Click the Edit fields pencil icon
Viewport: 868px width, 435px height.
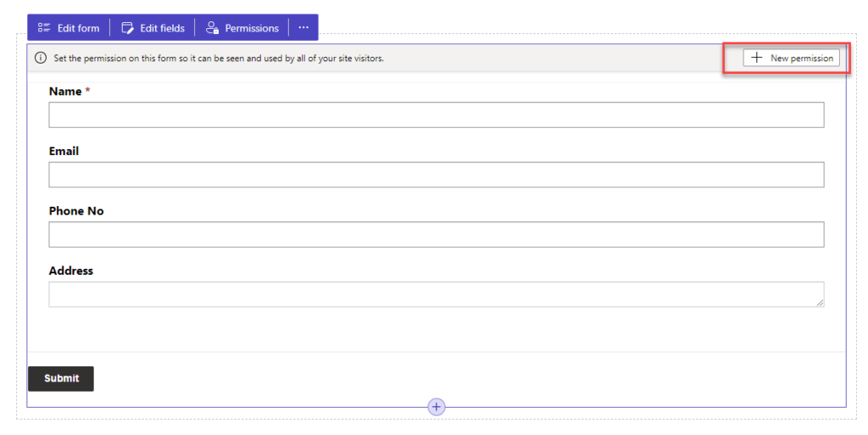tap(128, 28)
